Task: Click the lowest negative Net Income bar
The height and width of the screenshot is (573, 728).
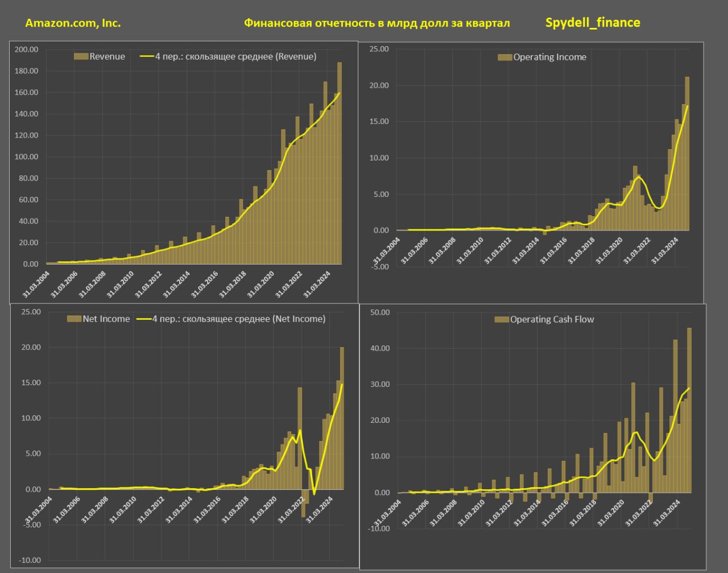Action: coord(303,503)
